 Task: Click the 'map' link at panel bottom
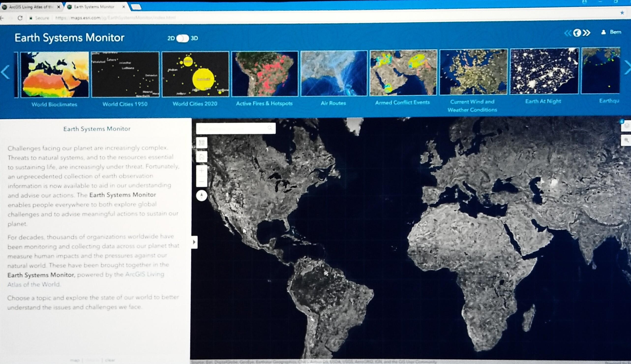pos(75,360)
